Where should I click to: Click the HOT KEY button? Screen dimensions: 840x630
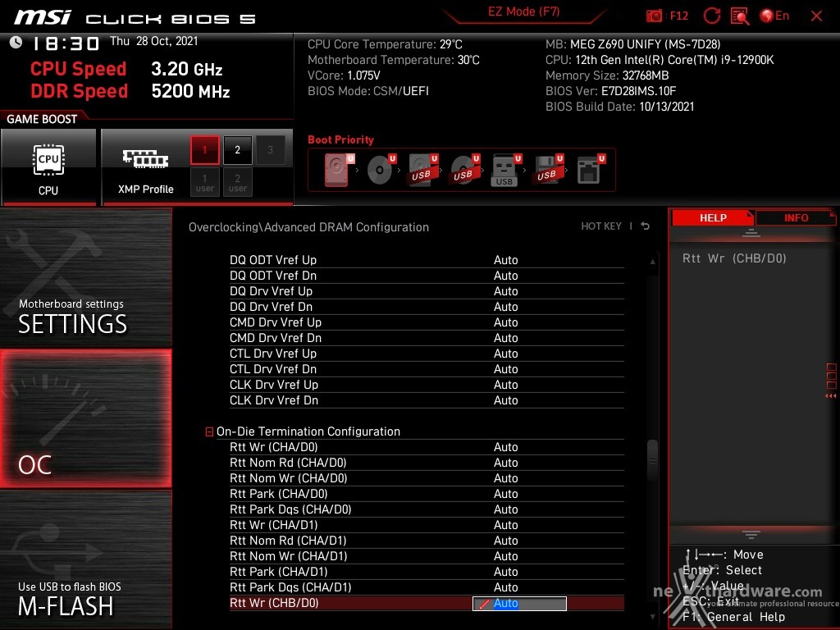[x=601, y=226]
